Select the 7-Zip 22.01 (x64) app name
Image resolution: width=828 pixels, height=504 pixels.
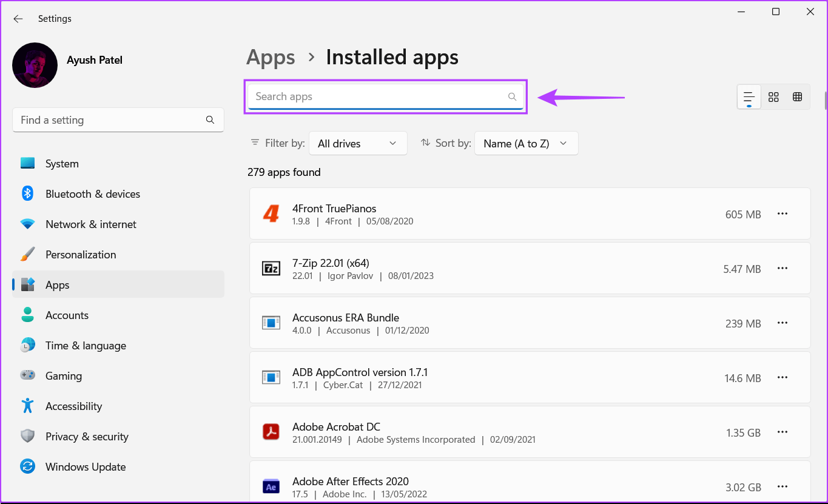point(331,263)
